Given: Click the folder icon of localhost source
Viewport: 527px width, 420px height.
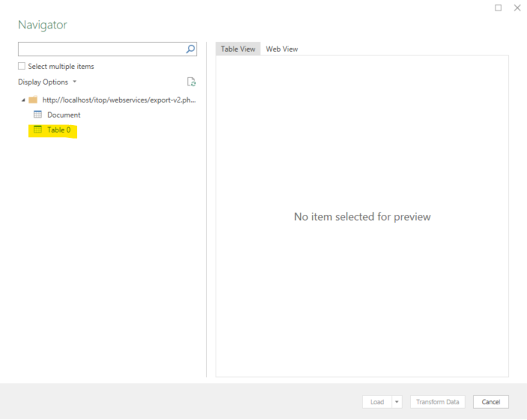Looking at the screenshot, I should [33, 100].
